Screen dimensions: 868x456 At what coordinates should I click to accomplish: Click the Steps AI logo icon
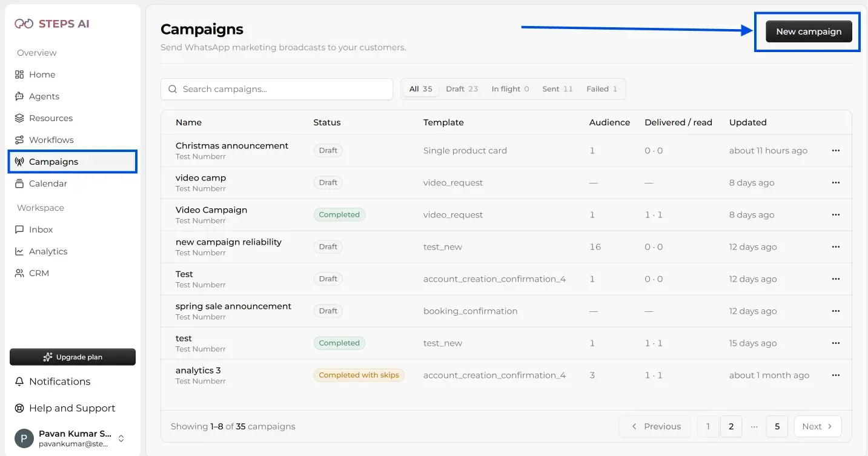tap(24, 24)
